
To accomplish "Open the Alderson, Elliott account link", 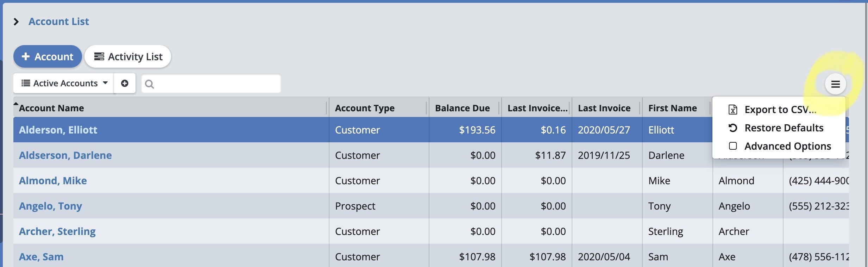I will coord(58,130).
